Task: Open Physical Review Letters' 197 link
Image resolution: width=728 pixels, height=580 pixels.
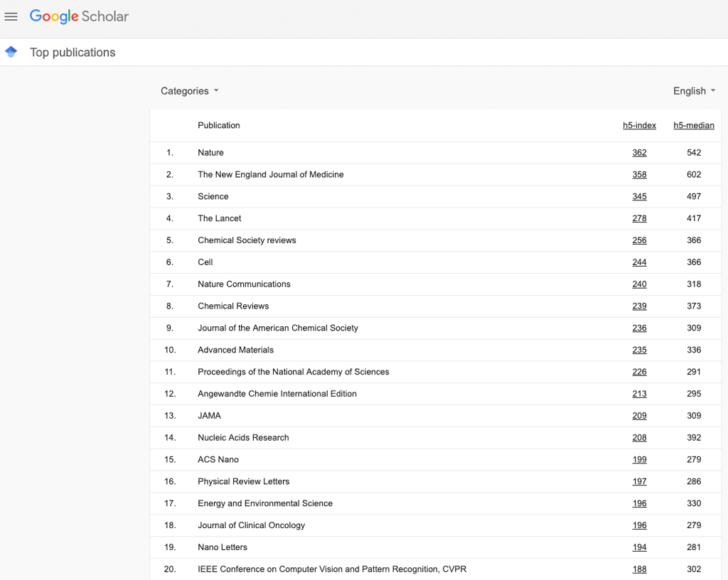Action: (639, 481)
